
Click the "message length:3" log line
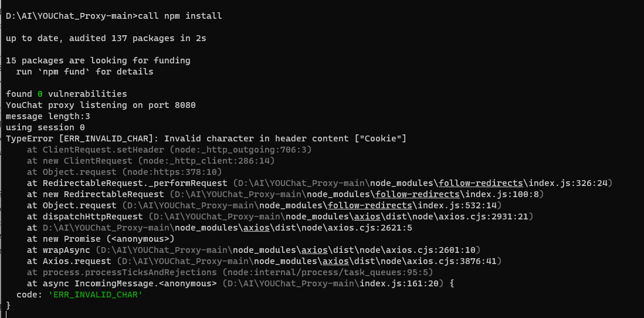tap(48, 116)
